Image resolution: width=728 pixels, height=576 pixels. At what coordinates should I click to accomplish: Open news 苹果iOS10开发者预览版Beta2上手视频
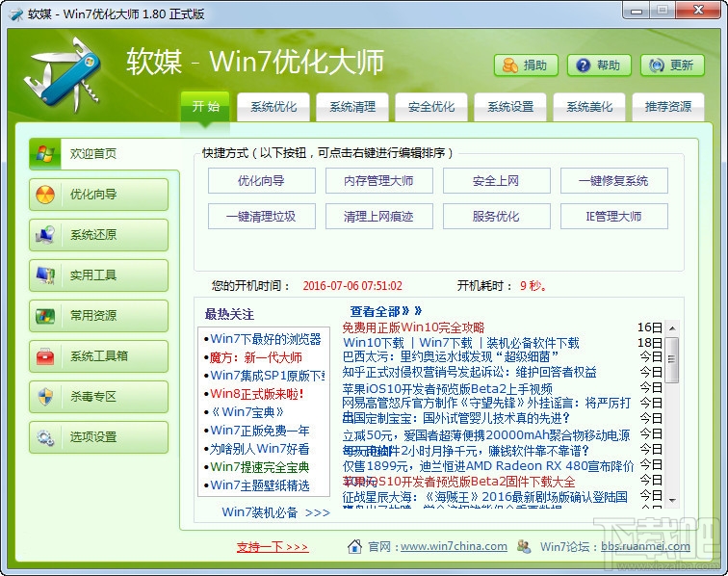coord(447,389)
